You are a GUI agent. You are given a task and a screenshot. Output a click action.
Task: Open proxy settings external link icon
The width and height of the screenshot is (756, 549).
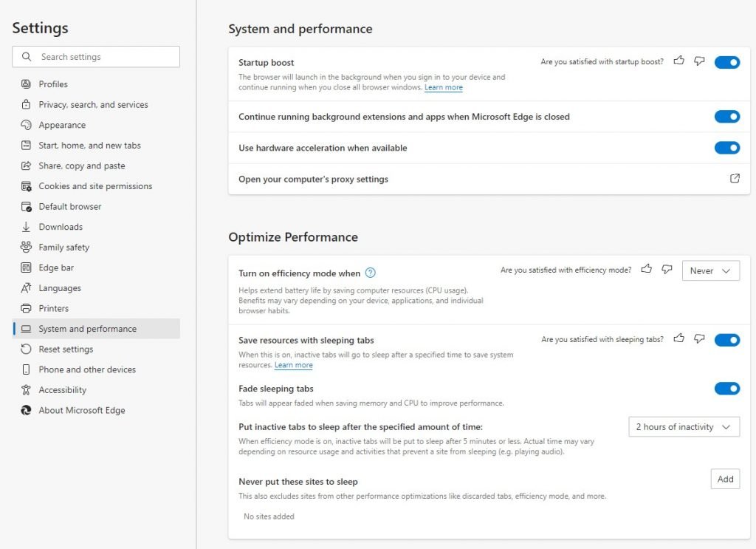tap(735, 179)
